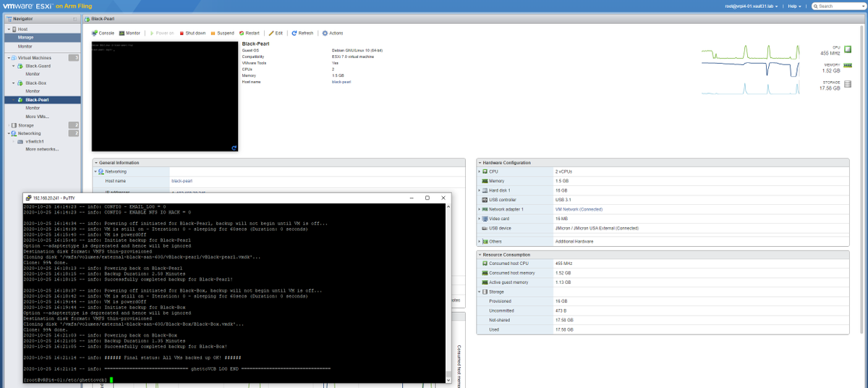Open the Help menu
The height and width of the screenshot is (388, 868).
pyautogui.click(x=796, y=6)
